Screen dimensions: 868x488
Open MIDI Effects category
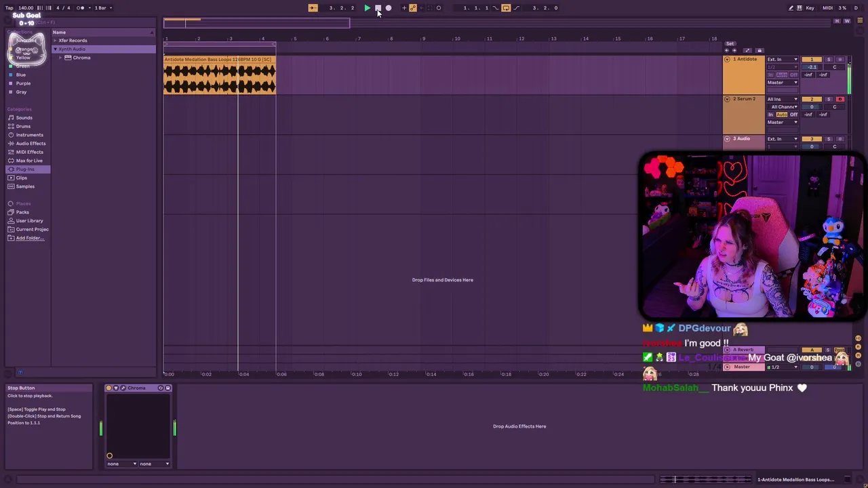29,152
